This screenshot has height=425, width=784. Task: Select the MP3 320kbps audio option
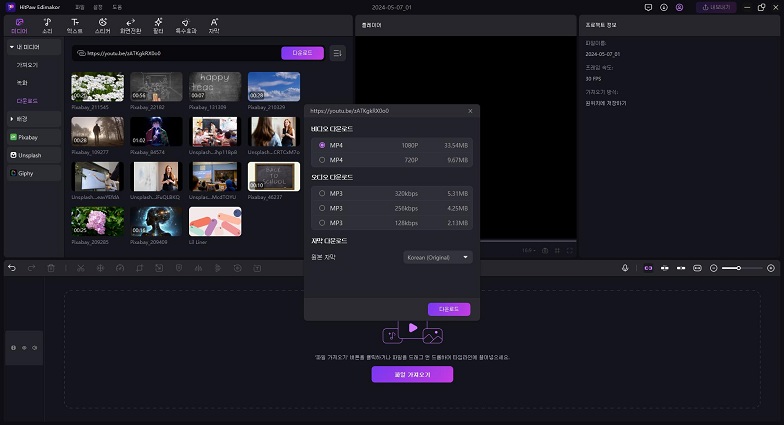[x=322, y=193]
